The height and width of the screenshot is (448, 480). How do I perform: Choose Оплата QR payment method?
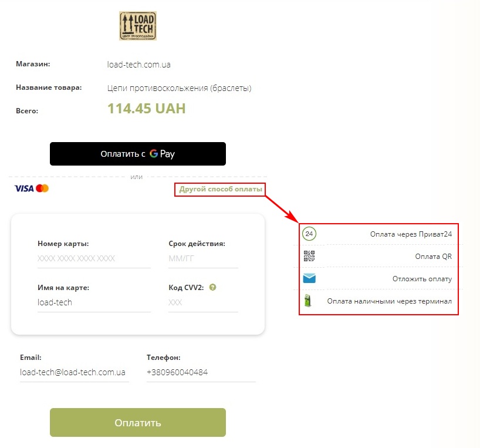(433, 256)
